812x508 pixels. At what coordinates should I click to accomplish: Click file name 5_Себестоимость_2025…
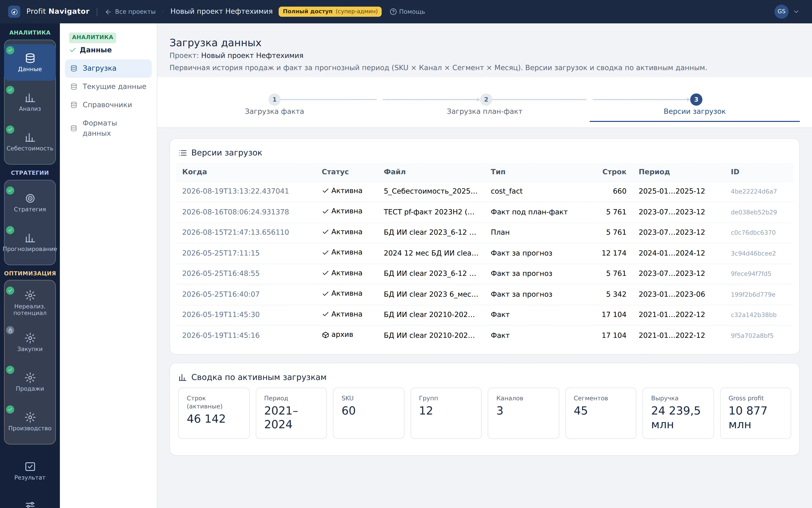point(431,191)
